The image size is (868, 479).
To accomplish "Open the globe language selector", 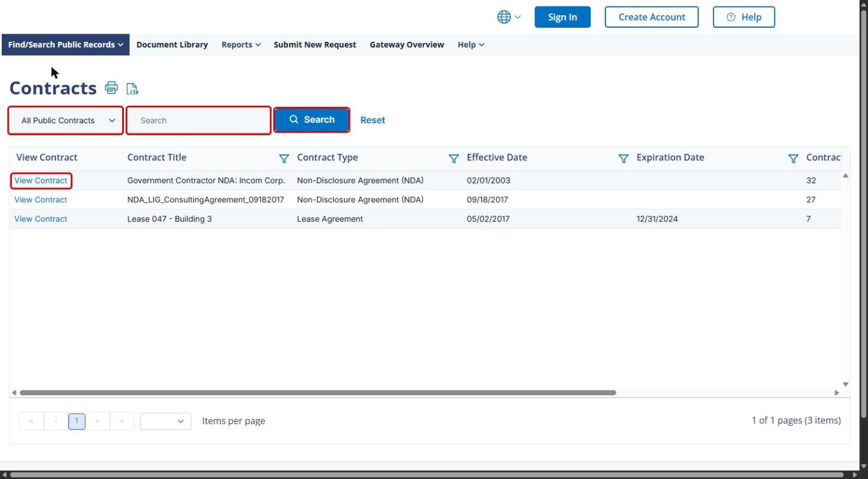I will [x=509, y=17].
